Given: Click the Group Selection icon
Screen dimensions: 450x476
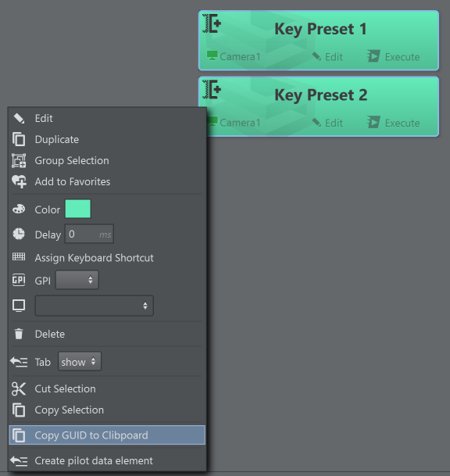Looking at the screenshot, I should click(x=19, y=160).
